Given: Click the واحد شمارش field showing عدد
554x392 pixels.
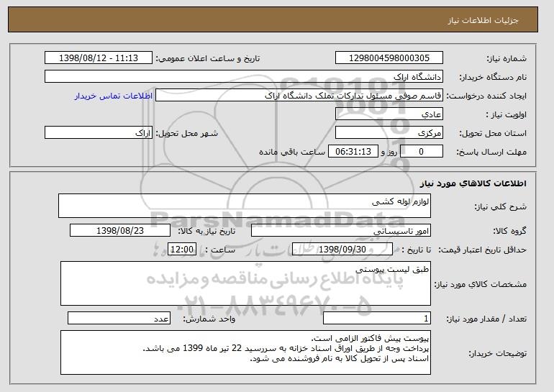Looking at the screenshot, I should (x=119, y=318).
